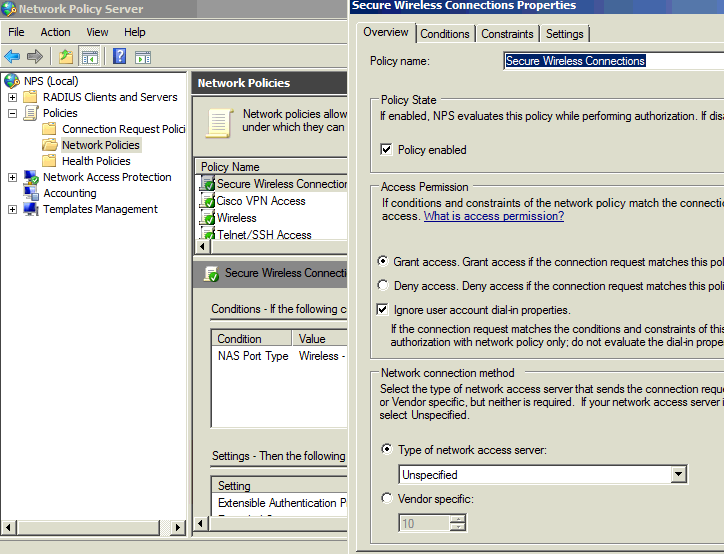Select Health Policies in the tree
724x554 pixels.
[96, 161]
